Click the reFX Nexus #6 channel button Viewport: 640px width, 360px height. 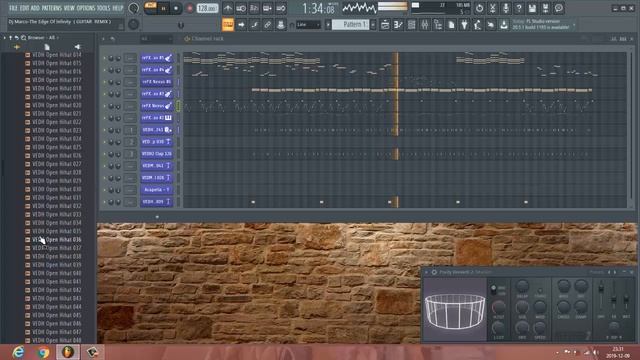(x=157, y=82)
